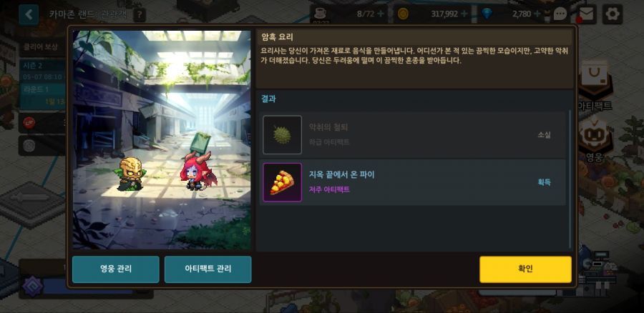The image size is (644, 313).
Task: Tap the back arrow button
Action: pos(29,15)
